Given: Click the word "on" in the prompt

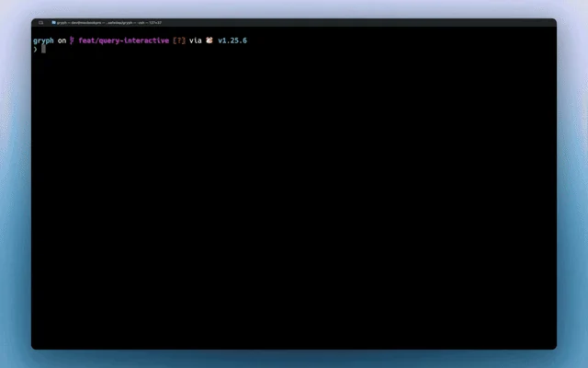Looking at the screenshot, I should tap(62, 40).
